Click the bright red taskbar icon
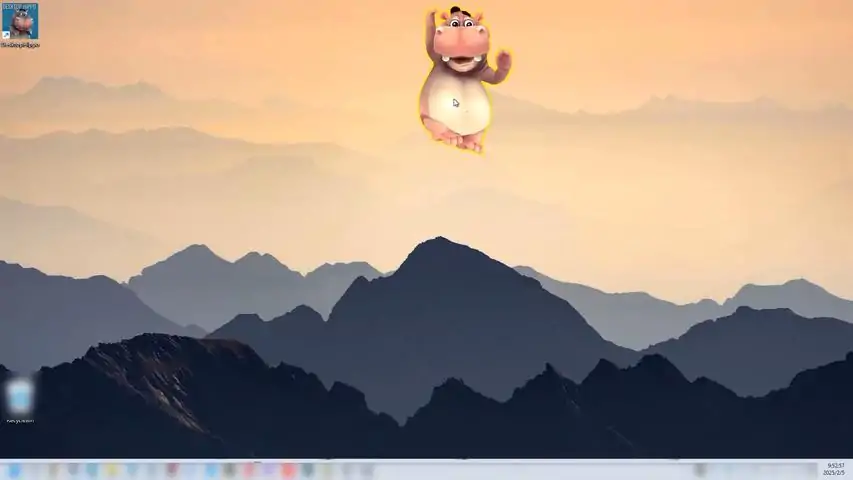Viewport: 853px width, 480px height. (288, 470)
